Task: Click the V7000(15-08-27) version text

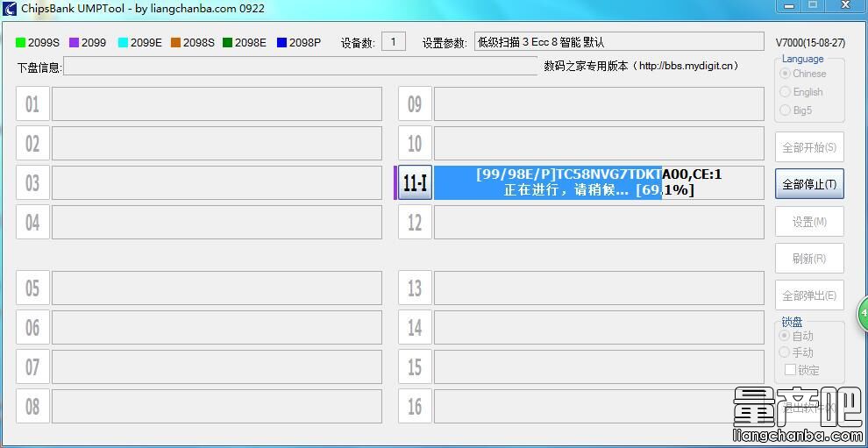Action: 810,43
